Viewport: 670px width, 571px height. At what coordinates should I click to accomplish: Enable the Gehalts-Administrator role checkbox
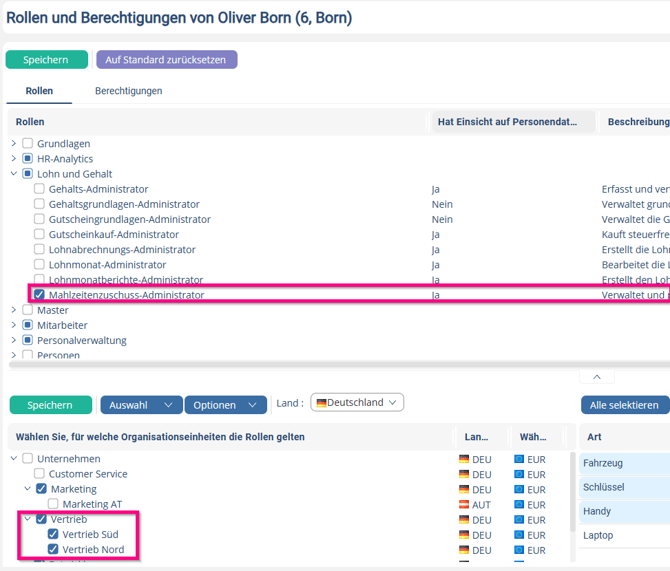[39, 189]
